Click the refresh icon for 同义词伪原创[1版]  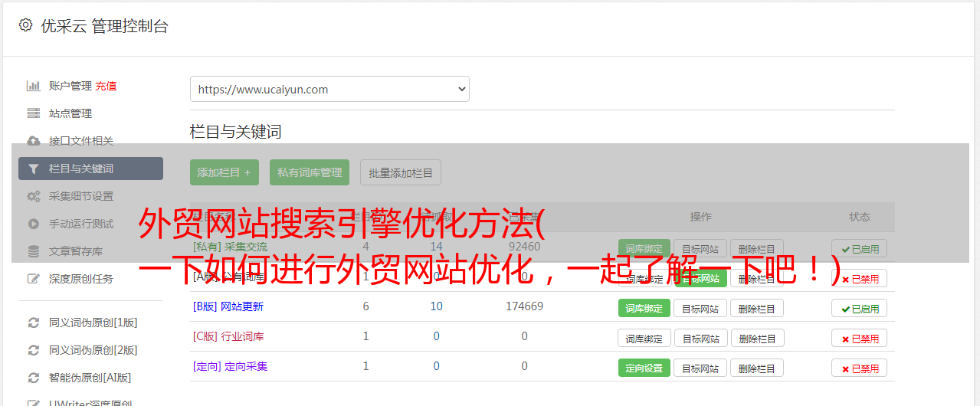34,323
